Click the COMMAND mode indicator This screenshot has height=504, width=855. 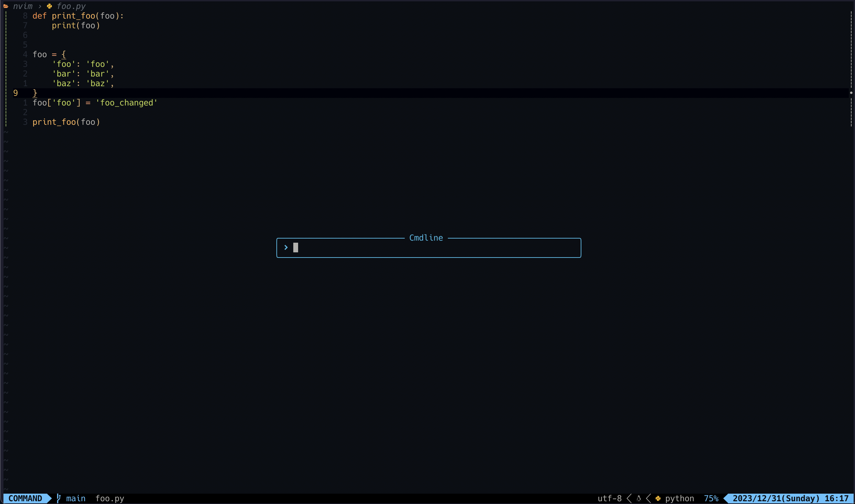25,498
